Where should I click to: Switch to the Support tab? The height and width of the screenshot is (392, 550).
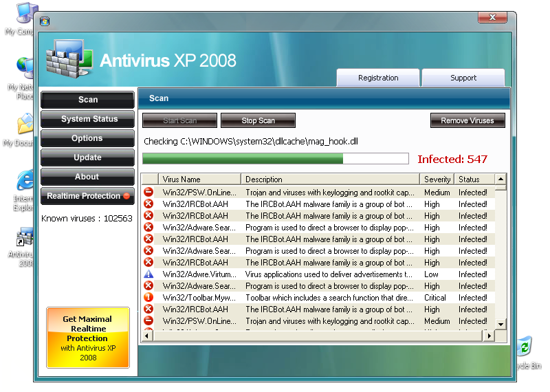point(463,78)
